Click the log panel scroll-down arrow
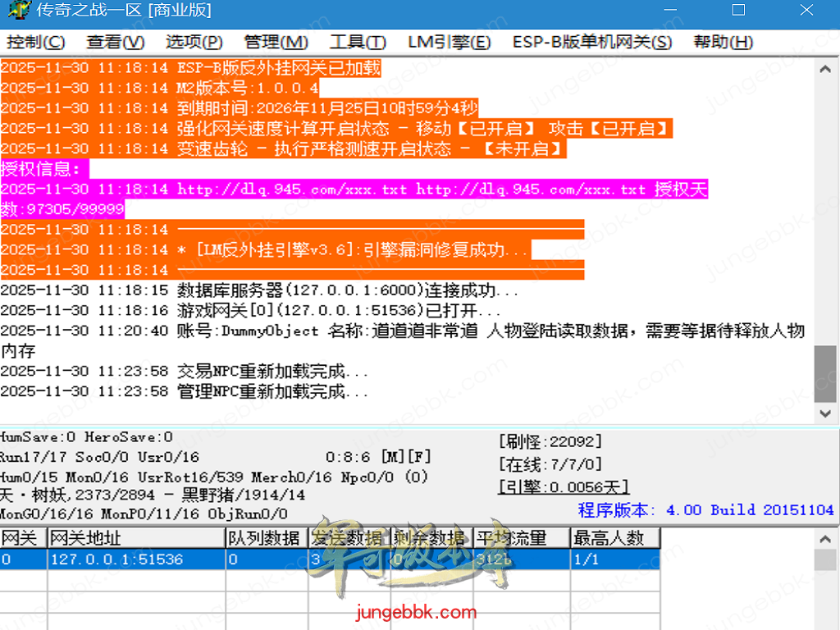This screenshot has height=630, width=840. click(826, 414)
